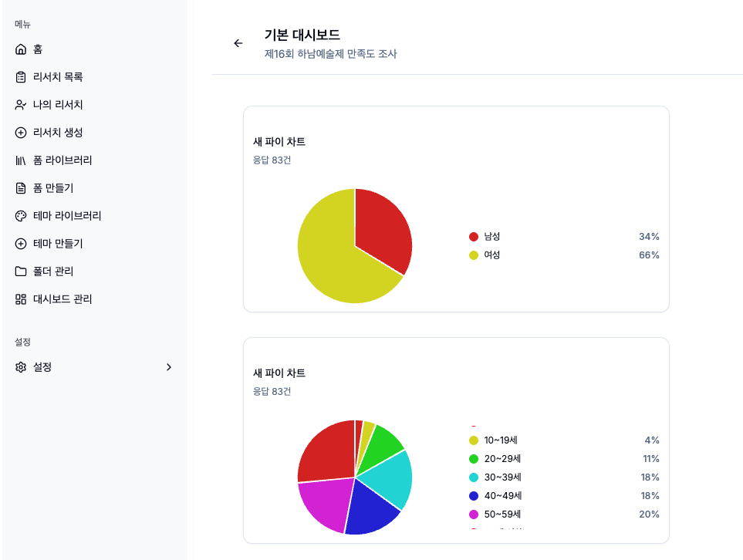Image resolution: width=743 pixels, height=560 pixels.
Task: Click the red 남성 legend swatch
Action: coord(474,237)
